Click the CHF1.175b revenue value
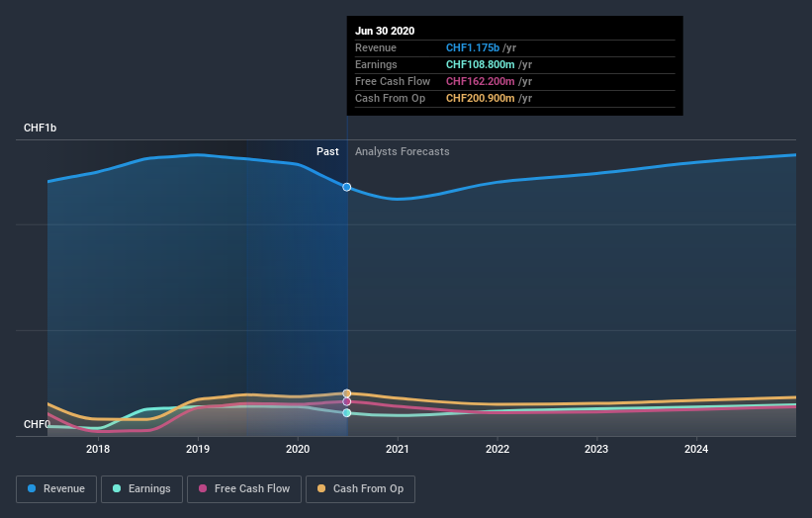Screen dimensions: 812x518 click(x=473, y=47)
